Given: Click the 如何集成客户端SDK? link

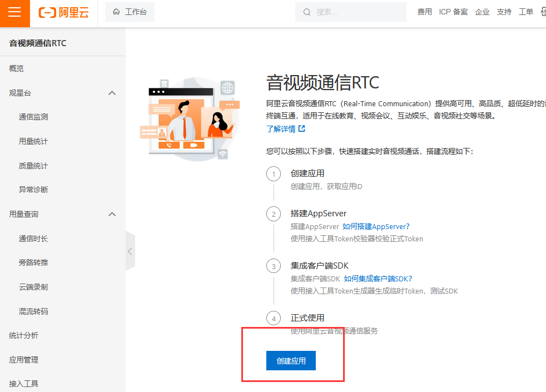Looking at the screenshot, I should point(378,279).
